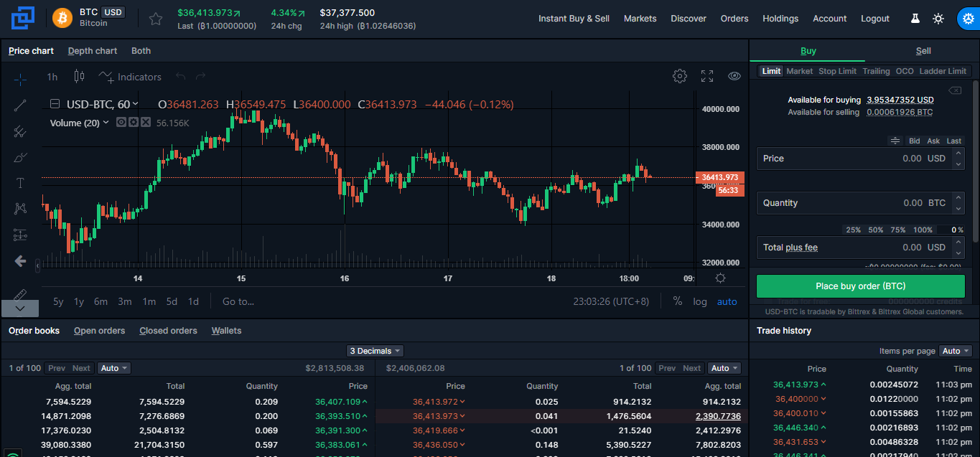Toggle chart visibility eye icon
Screen dimensions: 980x457
point(734,77)
